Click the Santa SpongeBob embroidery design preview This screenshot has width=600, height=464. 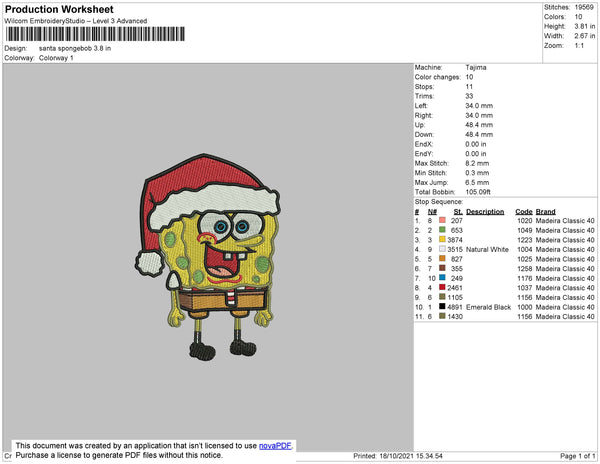(x=208, y=257)
